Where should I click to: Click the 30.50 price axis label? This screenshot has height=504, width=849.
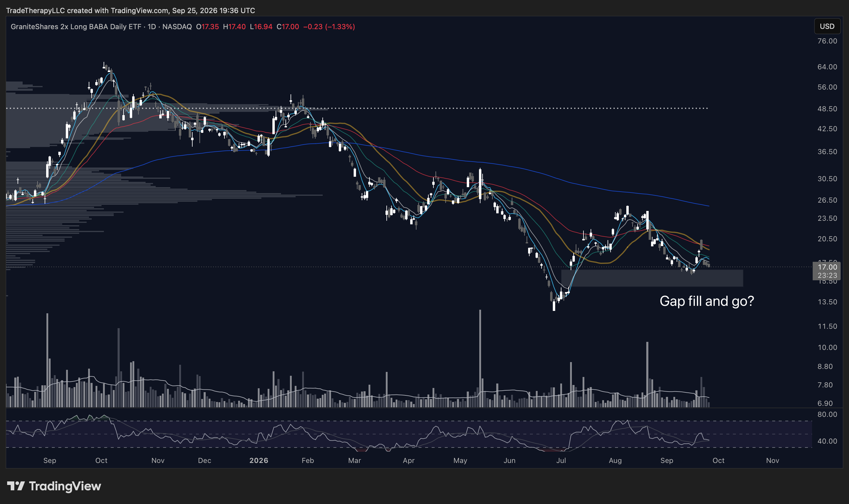827,179
